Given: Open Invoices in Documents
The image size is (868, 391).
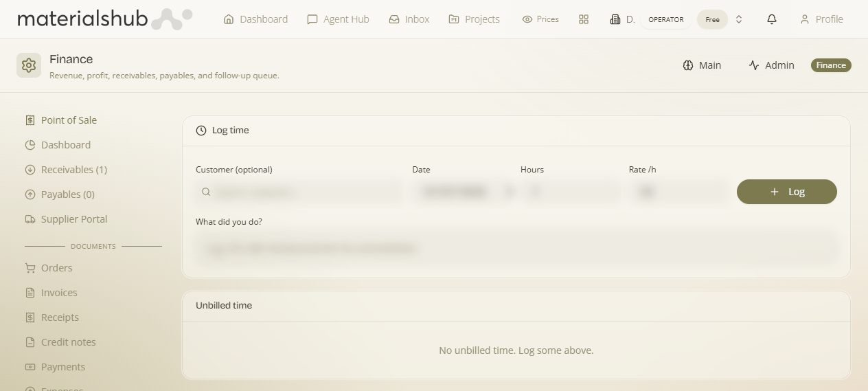Looking at the screenshot, I should (x=59, y=293).
